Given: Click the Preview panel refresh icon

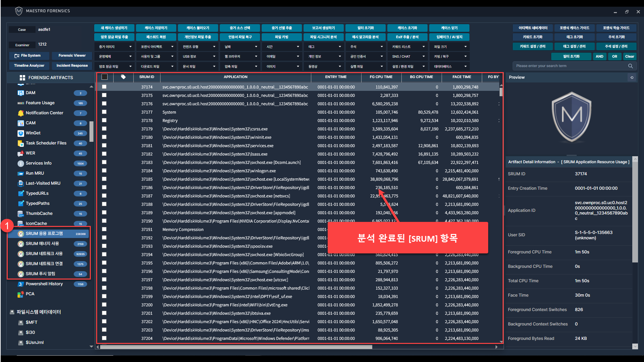Looking at the screenshot, I should pyautogui.click(x=632, y=77).
